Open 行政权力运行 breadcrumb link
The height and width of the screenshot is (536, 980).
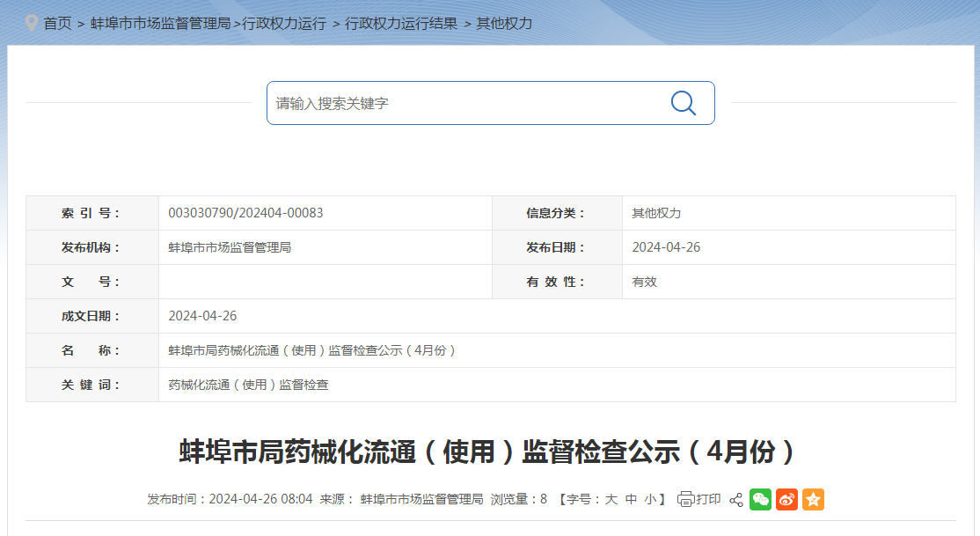[284, 24]
